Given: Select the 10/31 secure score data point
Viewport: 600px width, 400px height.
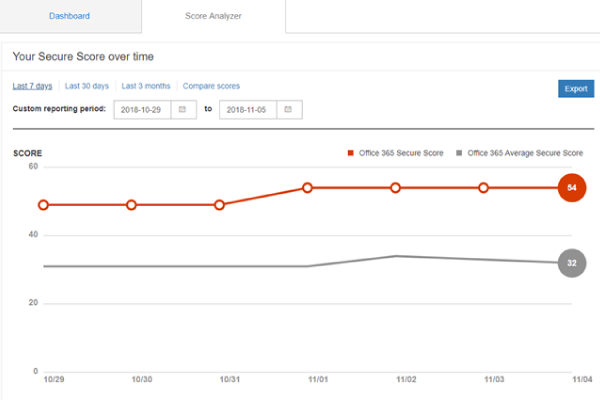Looking at the screenshot, I should click(220, 205).
